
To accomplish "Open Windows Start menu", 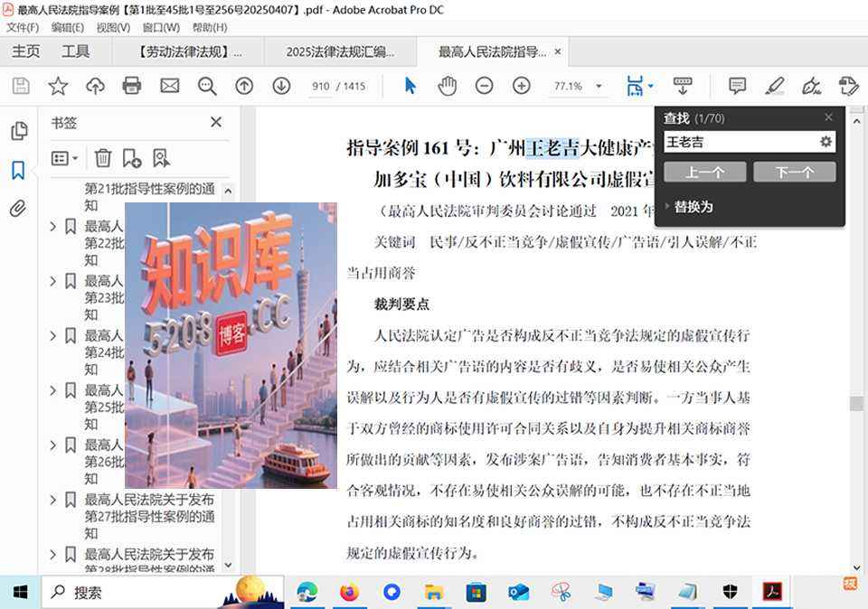I will (x=20, y=593).
